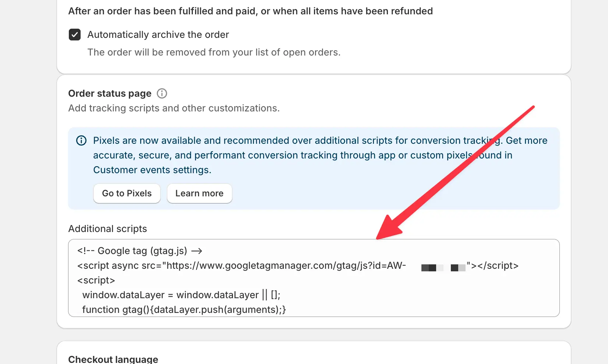Open the Order status page info icon
Screen dimensions: 608x364
[x=162, y=93]
